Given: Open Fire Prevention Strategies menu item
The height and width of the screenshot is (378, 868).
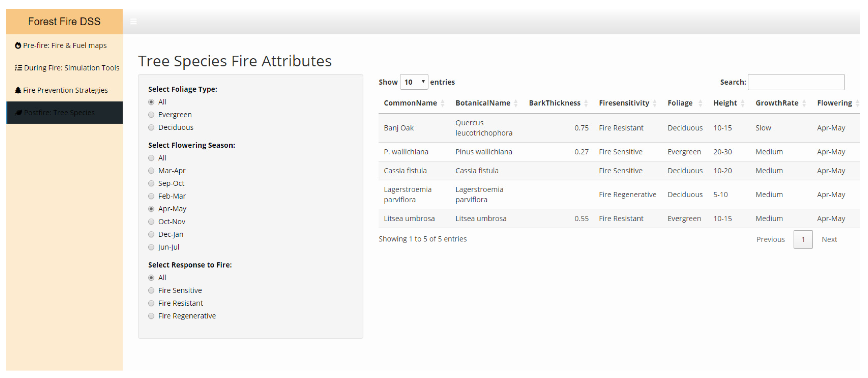Looking at the screenshot, I should (x=65, y=90).
